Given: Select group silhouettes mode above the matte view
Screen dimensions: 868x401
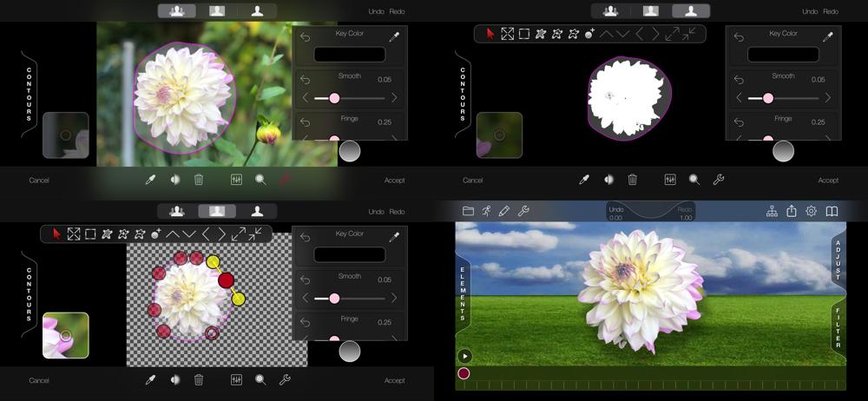Looking at the screenshot, I should coord(610,11).
